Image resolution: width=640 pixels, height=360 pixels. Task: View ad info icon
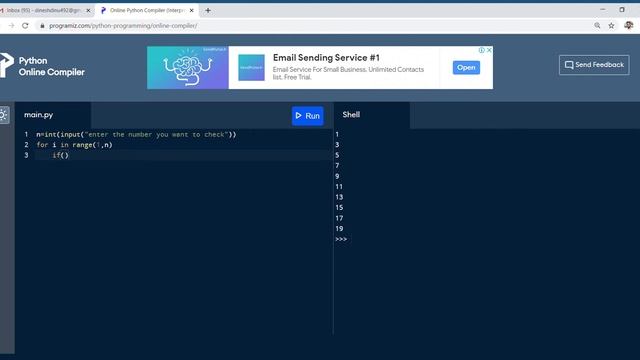coord(482,50)
